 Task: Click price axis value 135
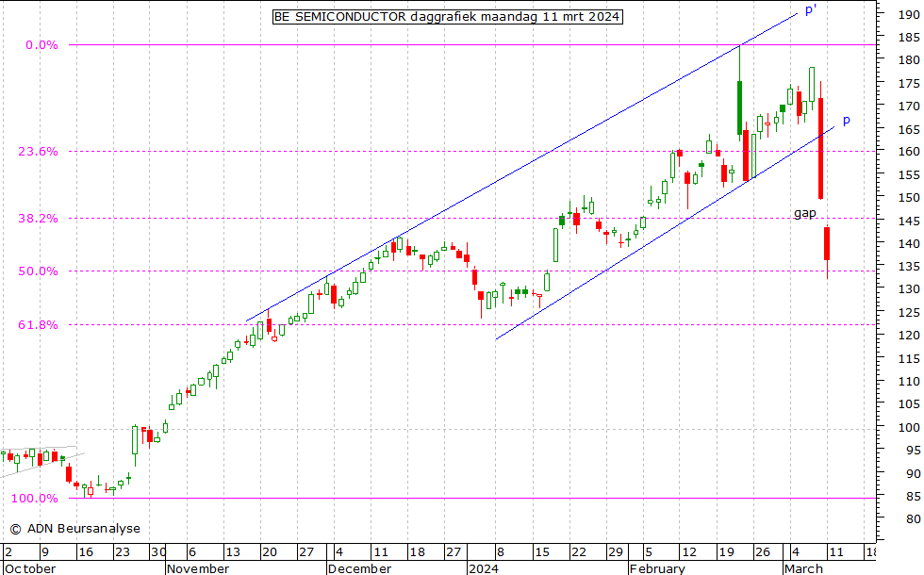click(x=909, y=267)
